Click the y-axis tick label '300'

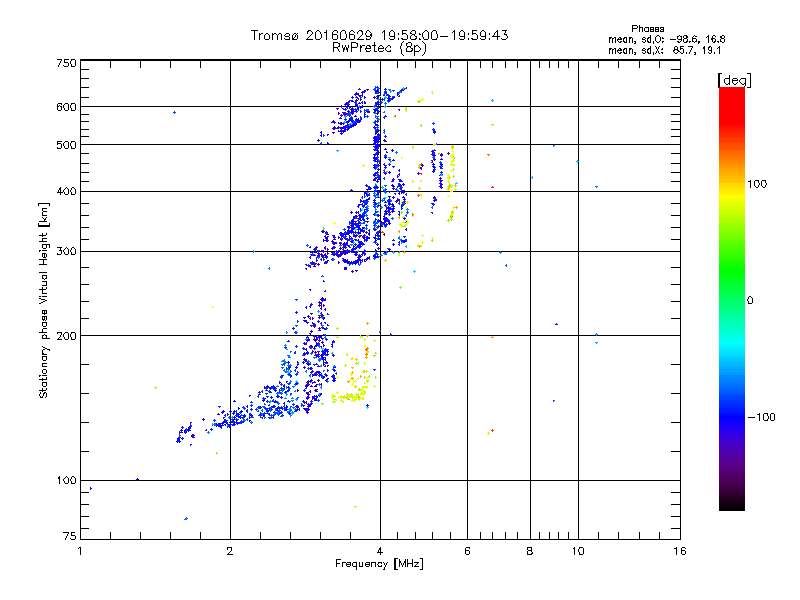click(66, 251)
